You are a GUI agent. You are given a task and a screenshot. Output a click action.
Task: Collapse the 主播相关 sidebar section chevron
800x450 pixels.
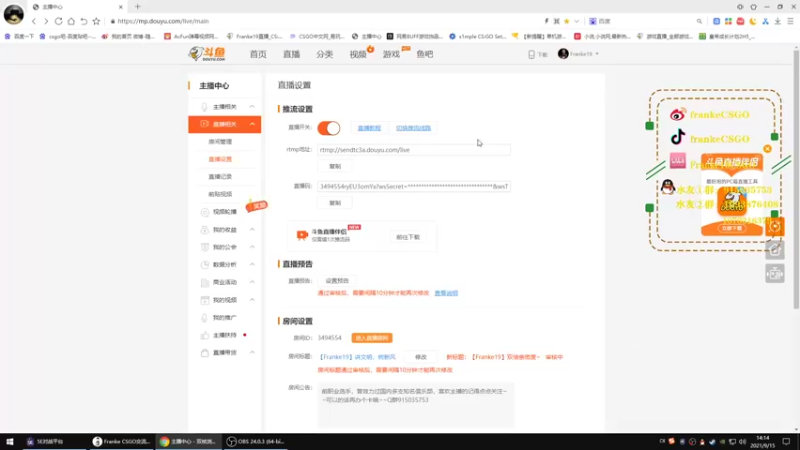point(252,107)
